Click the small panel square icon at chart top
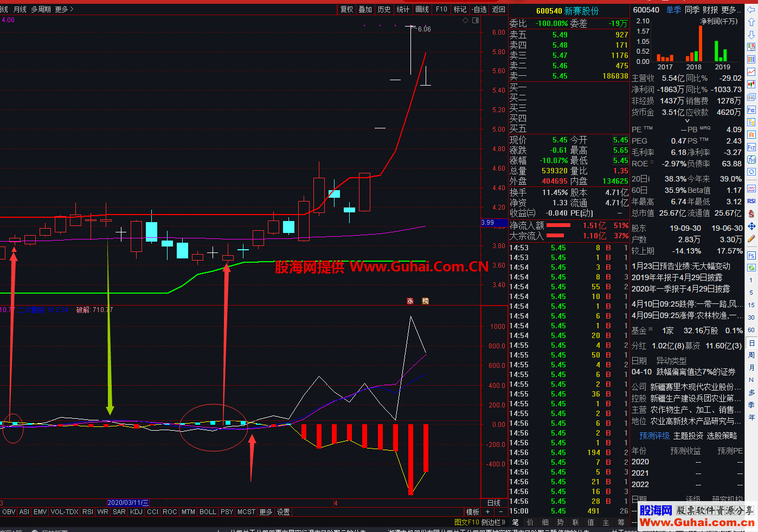The image size is (758, 532). pyautogui.click(x=476, y=20)
